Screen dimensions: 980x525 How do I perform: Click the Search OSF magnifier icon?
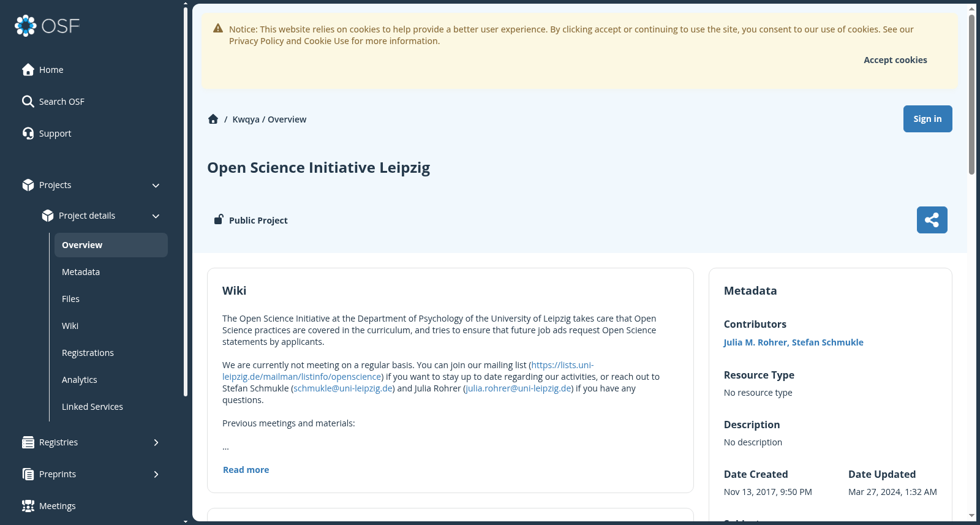28,102
